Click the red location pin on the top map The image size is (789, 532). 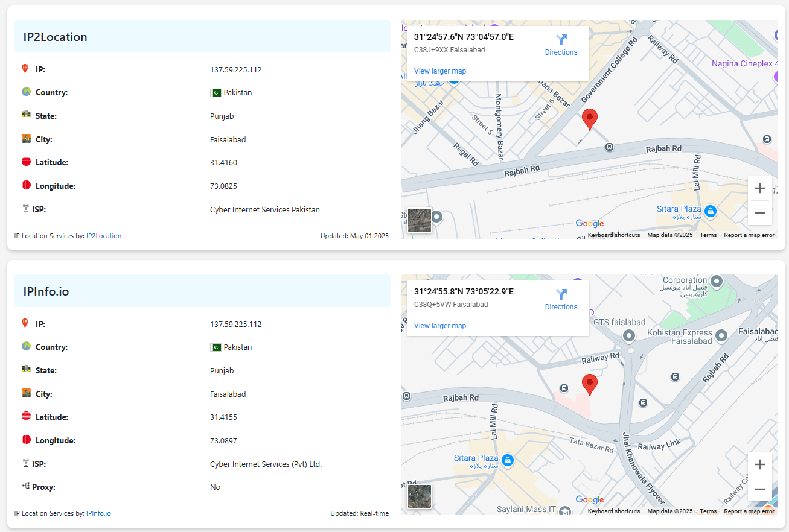click(590, 119)
